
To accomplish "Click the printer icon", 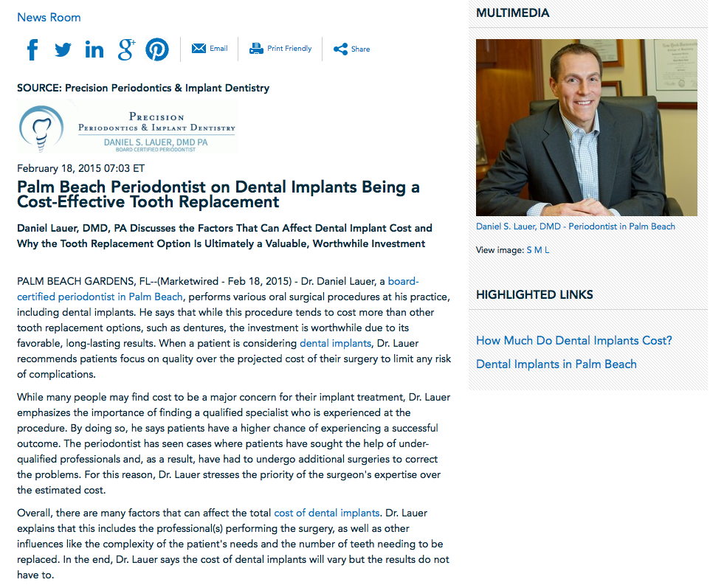I will 256,49.
